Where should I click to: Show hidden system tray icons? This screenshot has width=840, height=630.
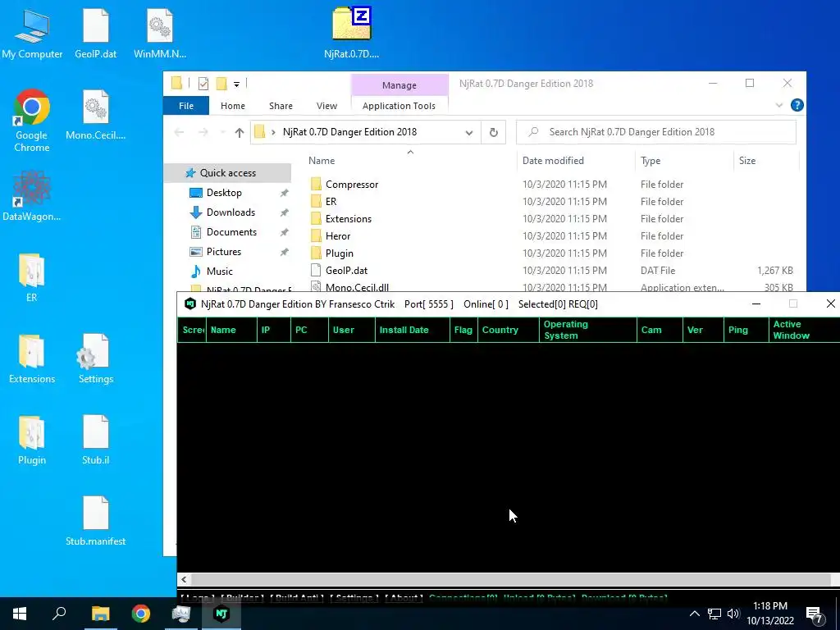694,614
